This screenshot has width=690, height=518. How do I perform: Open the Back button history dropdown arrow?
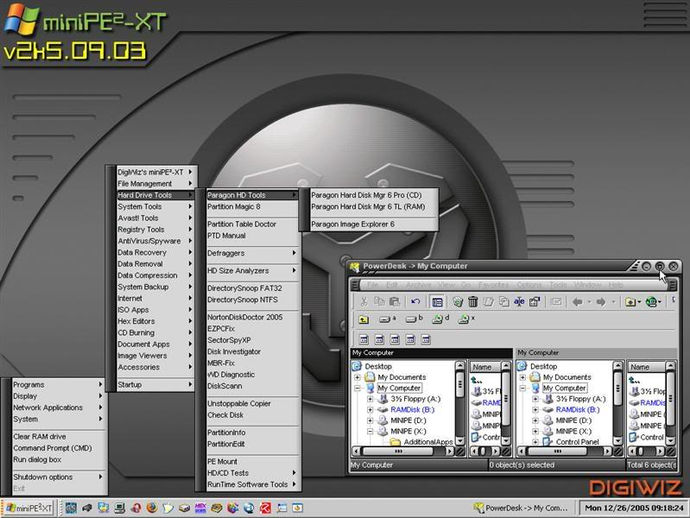click(589, 302)
